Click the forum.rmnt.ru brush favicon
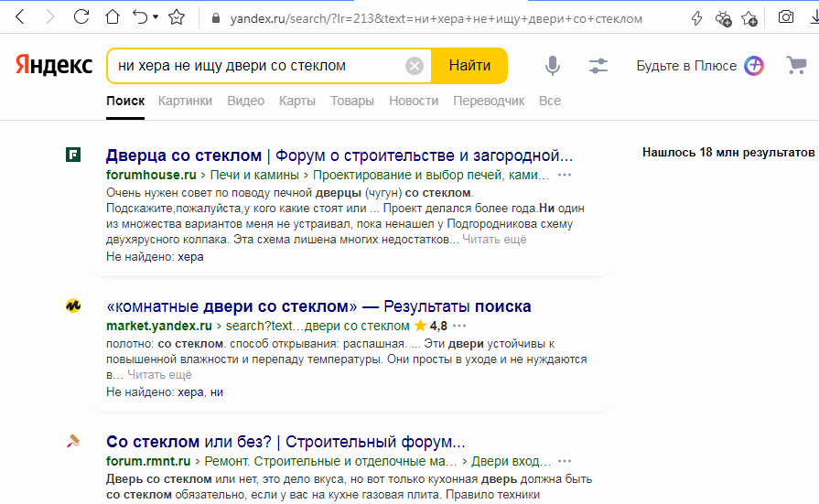The image size is (819, 504). point(73,441)
